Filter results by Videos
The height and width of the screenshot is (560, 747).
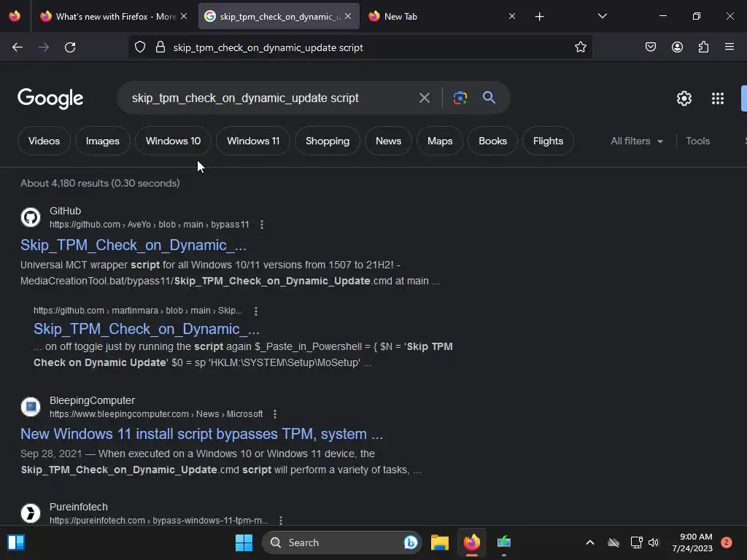tap(44, 141)
